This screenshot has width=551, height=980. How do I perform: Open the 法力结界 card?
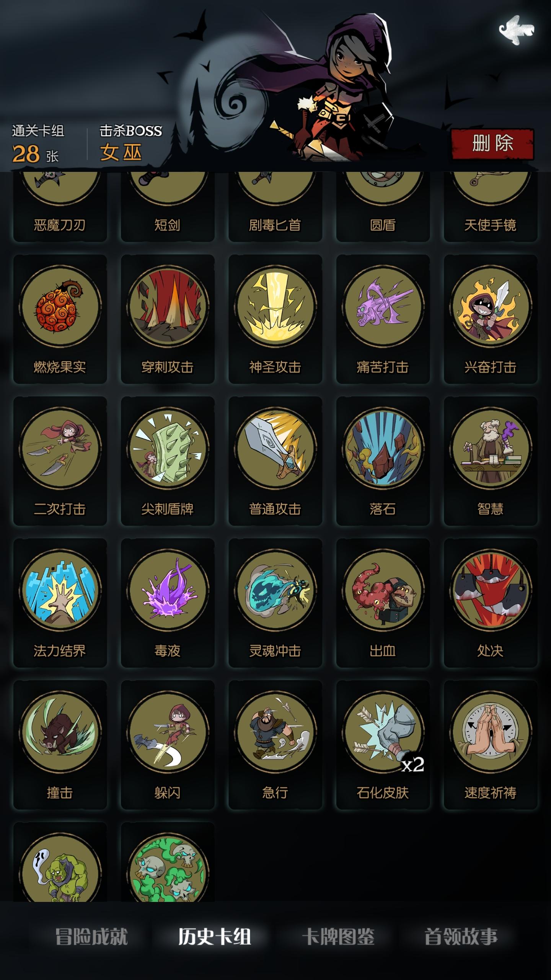click(x=60, y=603)
